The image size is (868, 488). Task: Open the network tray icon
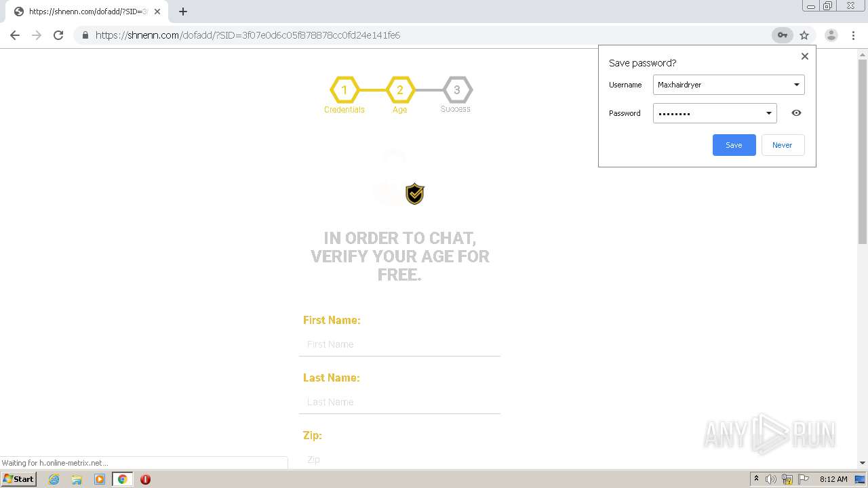point(787,479)
